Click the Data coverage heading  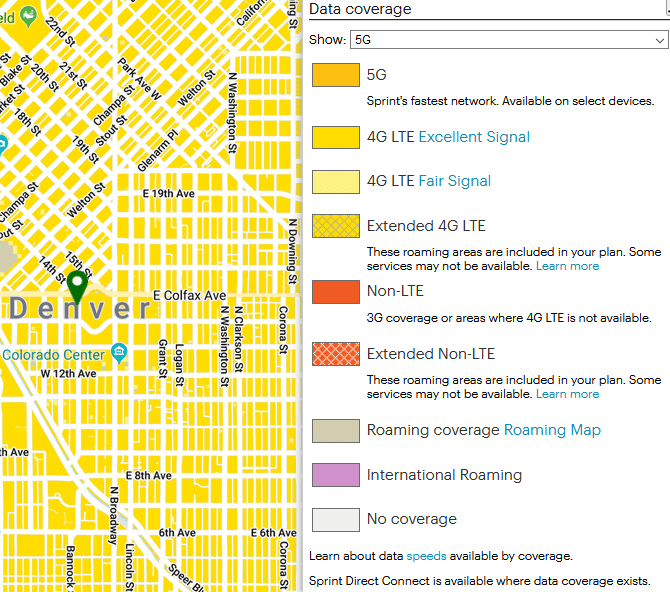coord(360,9)
